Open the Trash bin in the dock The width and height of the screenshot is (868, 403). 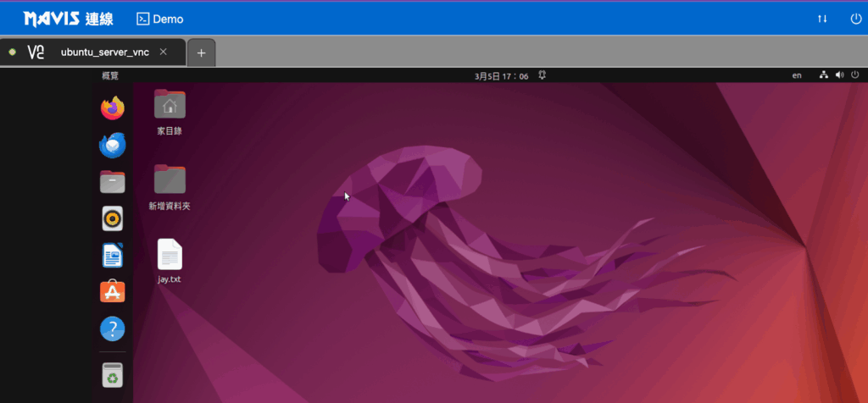(113, 374)
